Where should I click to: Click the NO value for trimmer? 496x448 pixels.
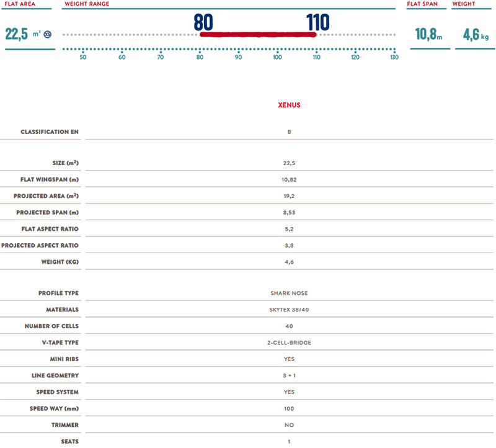pos(289,425)
